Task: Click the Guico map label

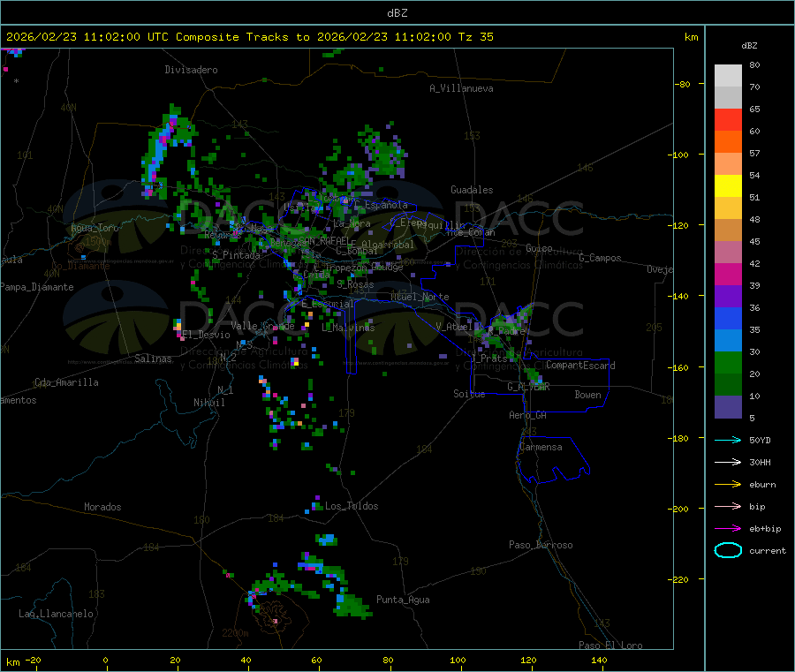Action: pyautogui.click(x=539, y=248)
